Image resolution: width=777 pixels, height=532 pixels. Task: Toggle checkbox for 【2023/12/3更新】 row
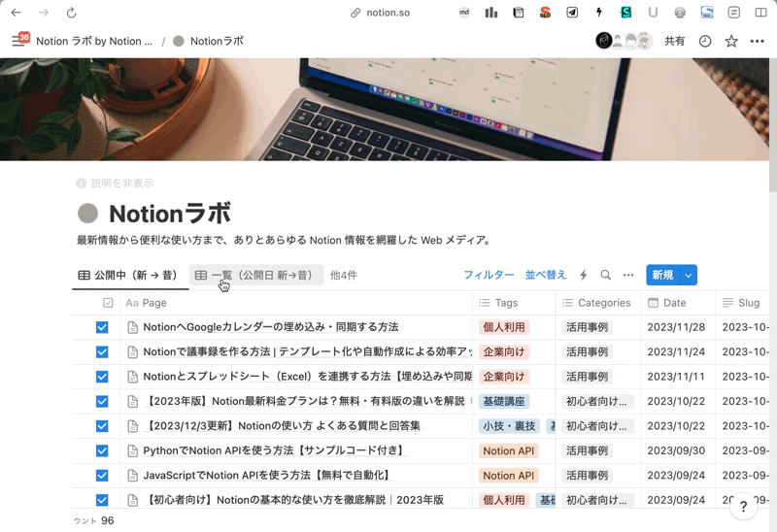(x=102, y=426)
